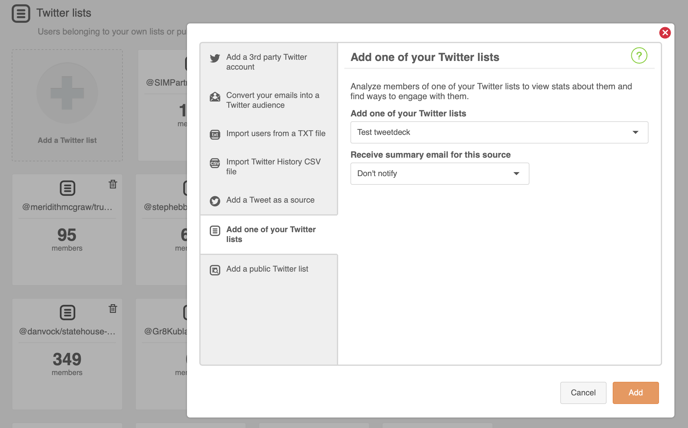Click the list icon on danvock/statehouse card
This screenshot has width=688, height=428.
(x=67, y=313)
